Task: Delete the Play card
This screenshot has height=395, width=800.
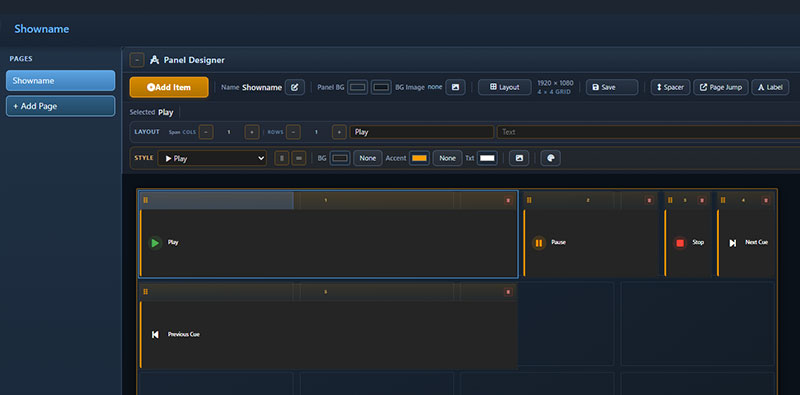Action: 508,201
